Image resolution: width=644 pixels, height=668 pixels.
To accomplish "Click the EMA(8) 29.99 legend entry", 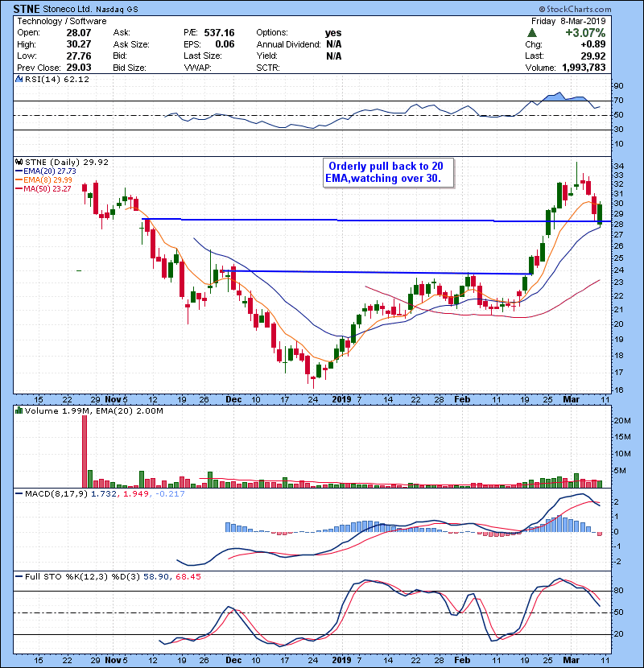I will [x=44, y=179].
